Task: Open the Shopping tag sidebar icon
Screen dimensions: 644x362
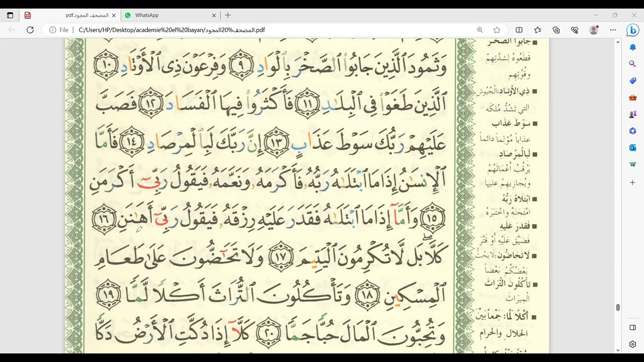Action: pos(633,81)
